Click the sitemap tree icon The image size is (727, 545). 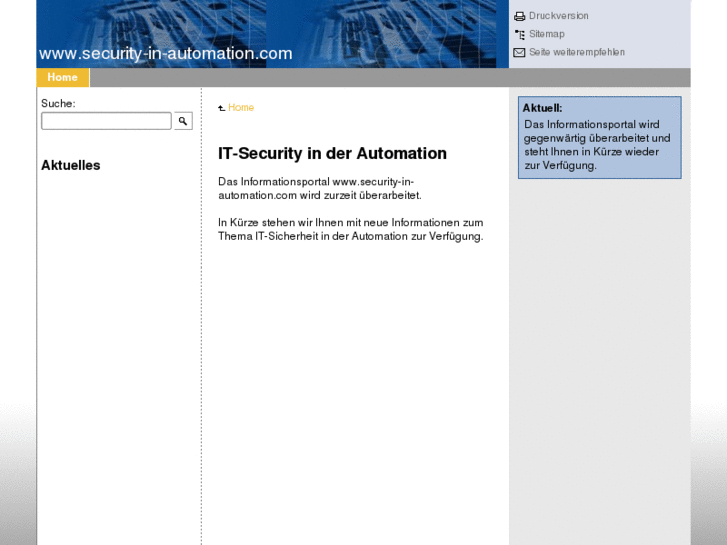click(519, 35)
